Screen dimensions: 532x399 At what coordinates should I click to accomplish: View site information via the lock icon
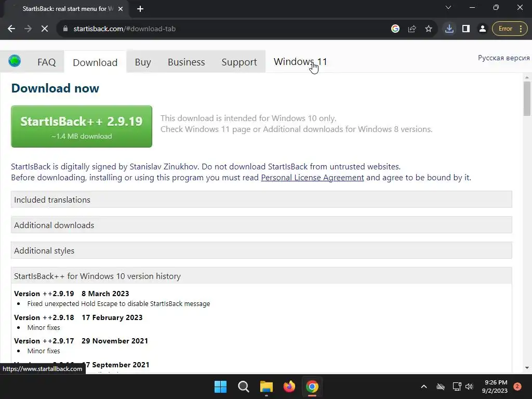click(x=65, y=29)
